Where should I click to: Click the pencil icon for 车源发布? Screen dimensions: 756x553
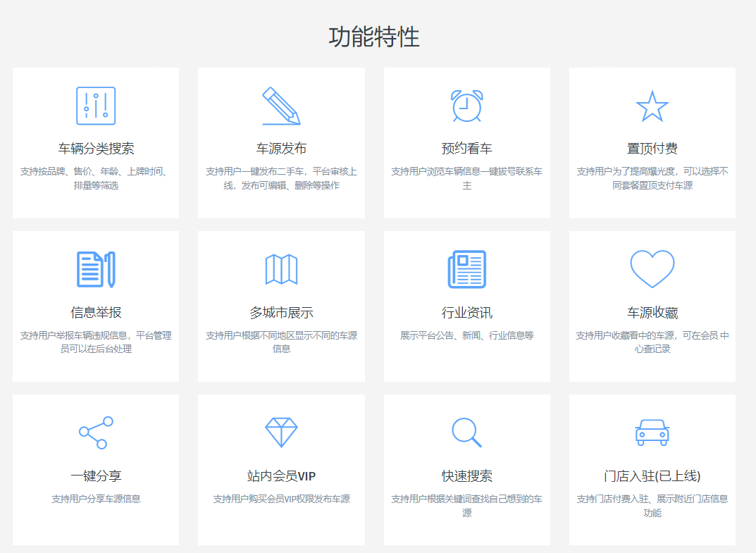281,106
